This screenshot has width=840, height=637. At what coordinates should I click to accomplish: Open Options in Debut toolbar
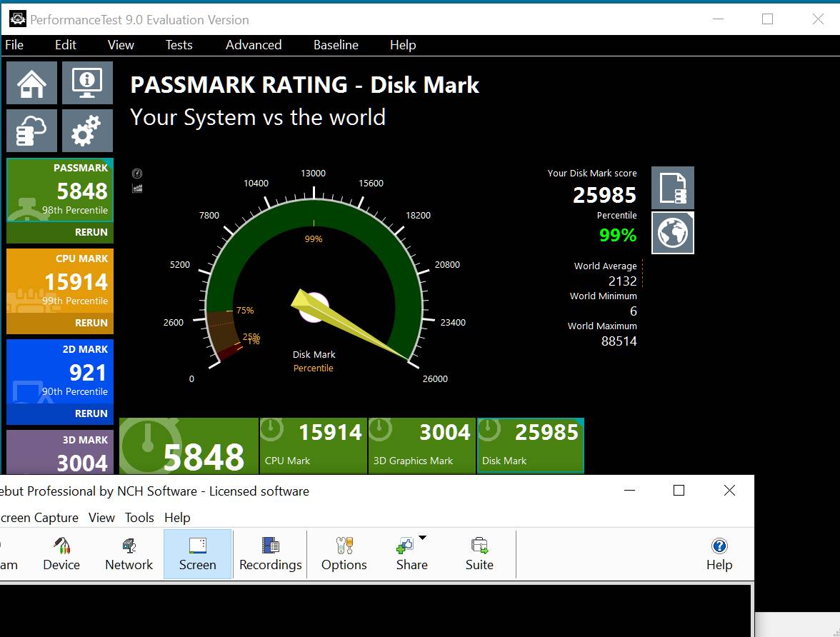point(344,554)
